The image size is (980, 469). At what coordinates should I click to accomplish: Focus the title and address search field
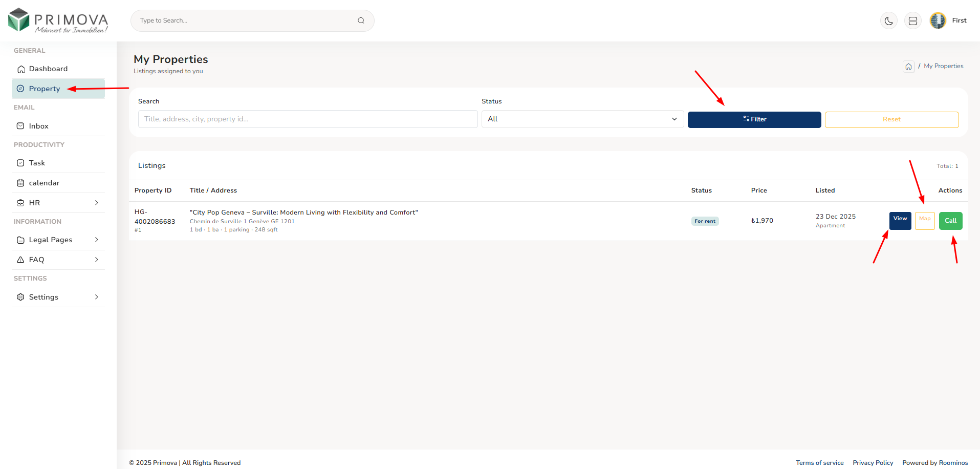tap(308, 119)
